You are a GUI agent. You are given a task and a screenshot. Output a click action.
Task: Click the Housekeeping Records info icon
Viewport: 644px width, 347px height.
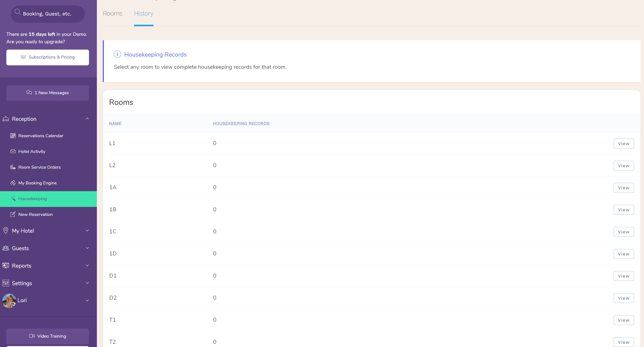click(x=117, y=54)
